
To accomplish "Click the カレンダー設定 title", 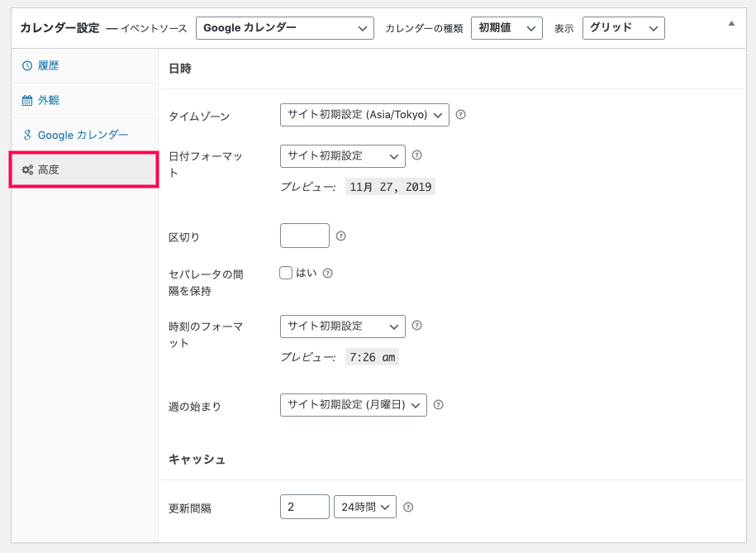I will pyautogui.click(x=59, y=28).
